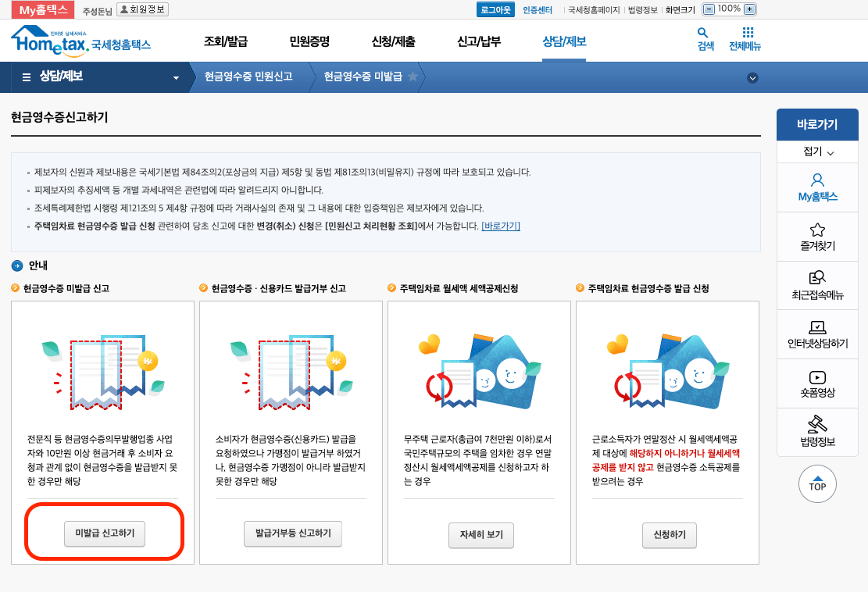Open the hamburger menu in breadcrumb bar
Image resolution: width=868 pixels, height=592 pixels.
tap(28, 77)
